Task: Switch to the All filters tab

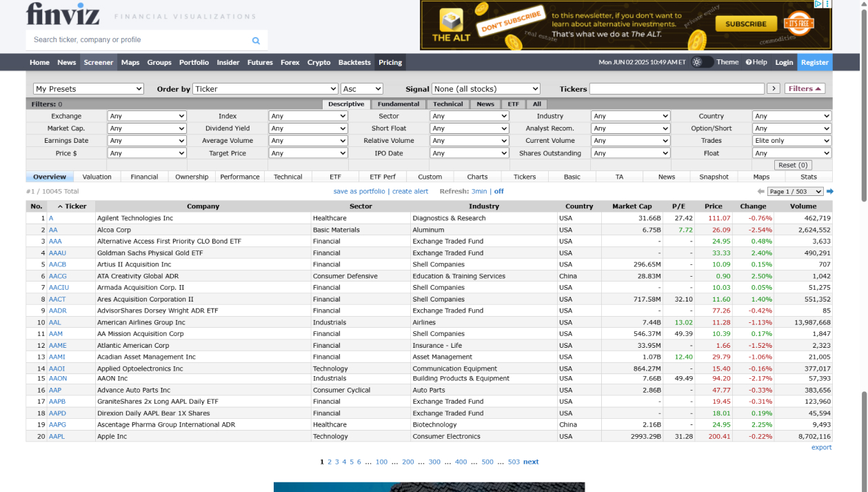Action: tap(537, 104)
